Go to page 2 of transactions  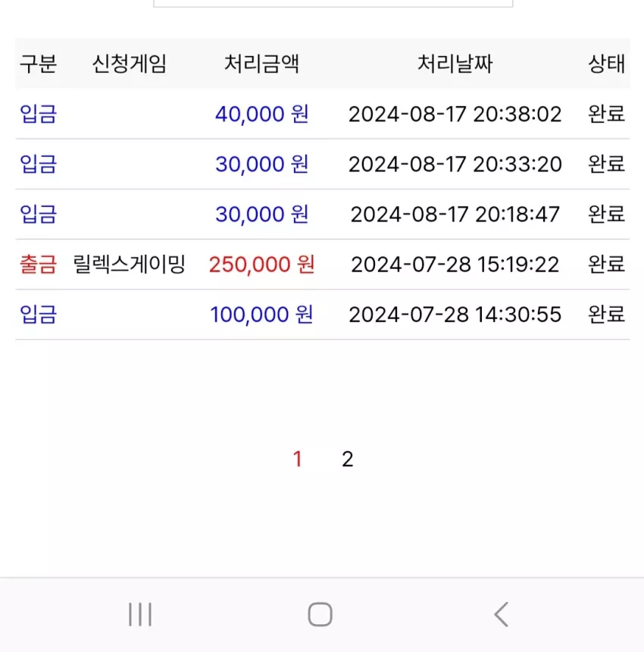347,459
